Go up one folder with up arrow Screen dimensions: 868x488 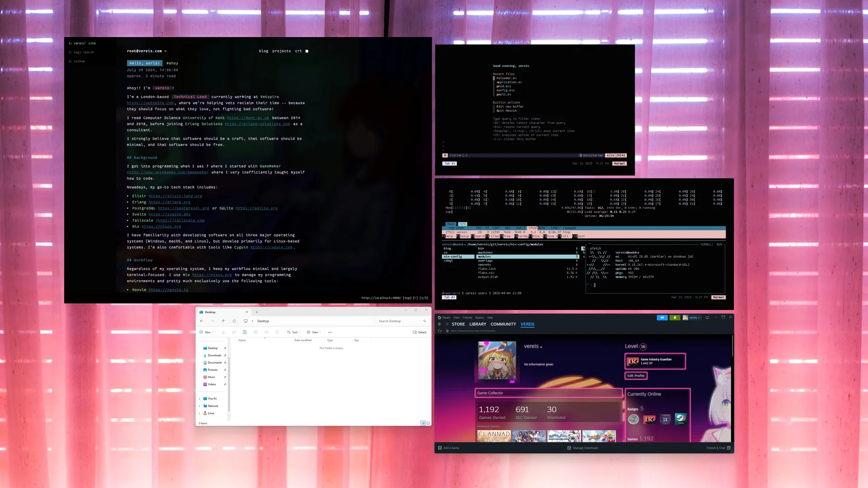tap(223, 321)
